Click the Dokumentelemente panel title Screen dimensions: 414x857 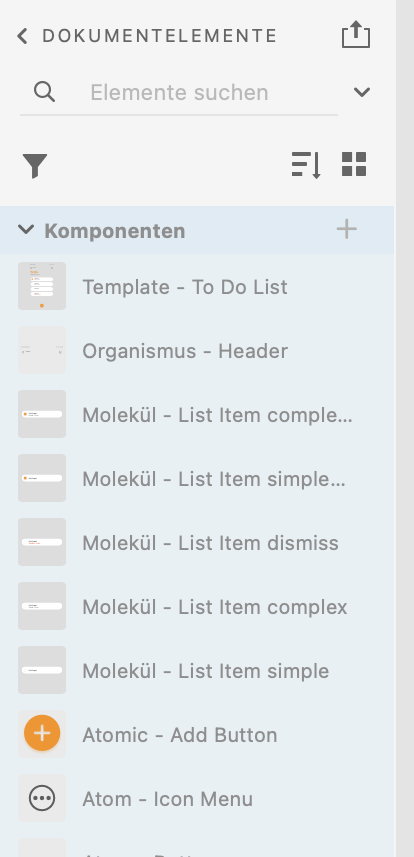(x=160, y=36)
